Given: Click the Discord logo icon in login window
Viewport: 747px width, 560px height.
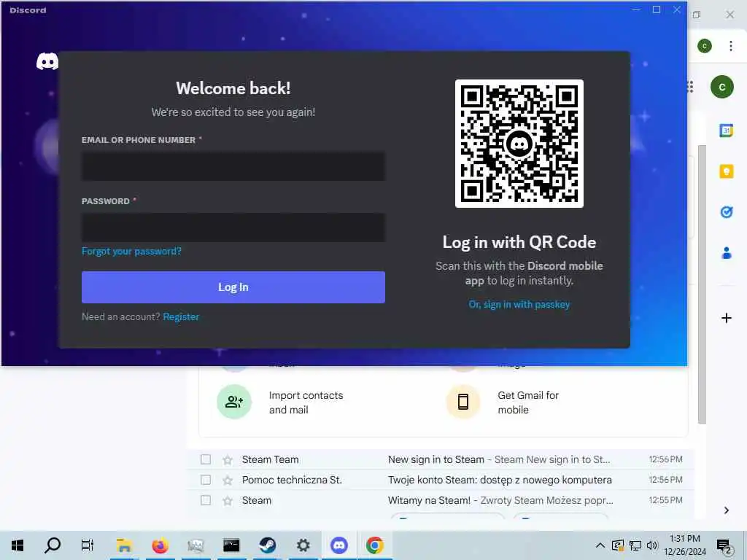Looking at the screenshot, I should (x=47, y=61).
